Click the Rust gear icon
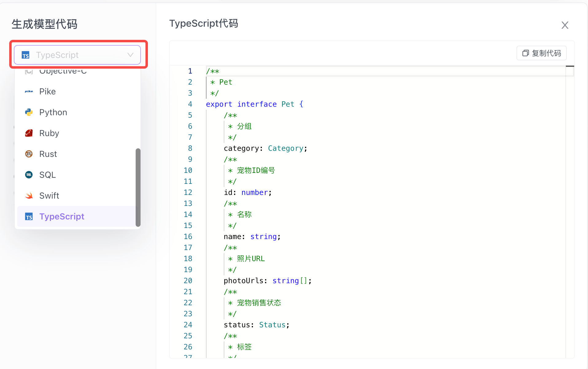This screenshot has width=588, height=369. point(29,154)
